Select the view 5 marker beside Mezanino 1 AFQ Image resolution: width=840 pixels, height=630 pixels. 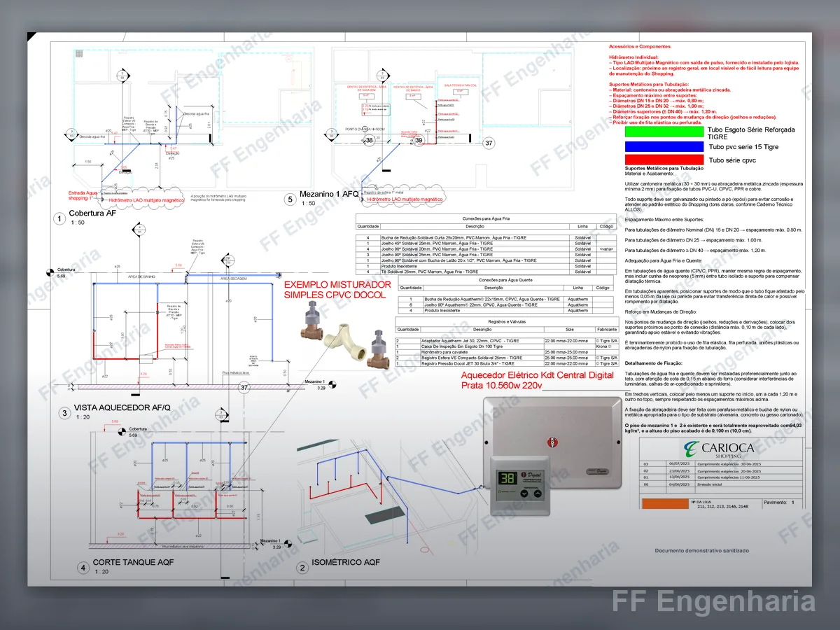click(290, 199)
